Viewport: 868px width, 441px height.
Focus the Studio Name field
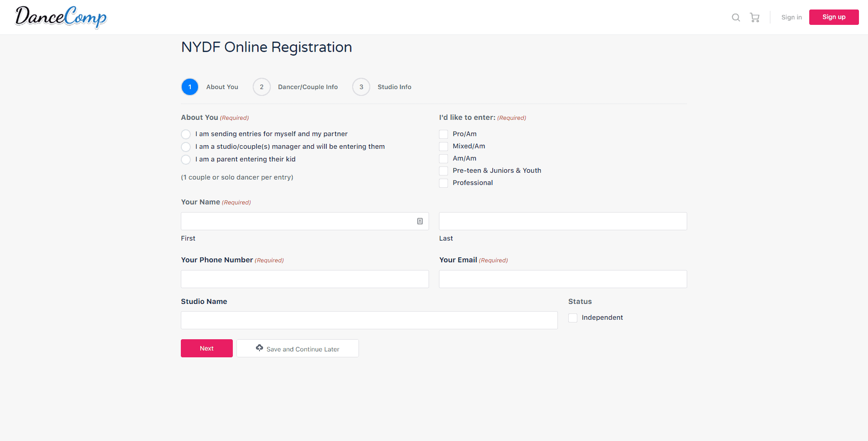click(x=369, y=320)
